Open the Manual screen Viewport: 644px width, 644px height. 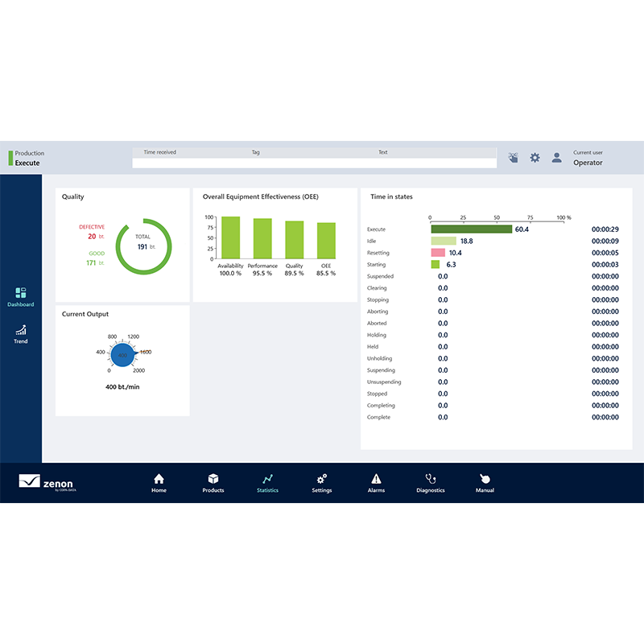(485, 481)
